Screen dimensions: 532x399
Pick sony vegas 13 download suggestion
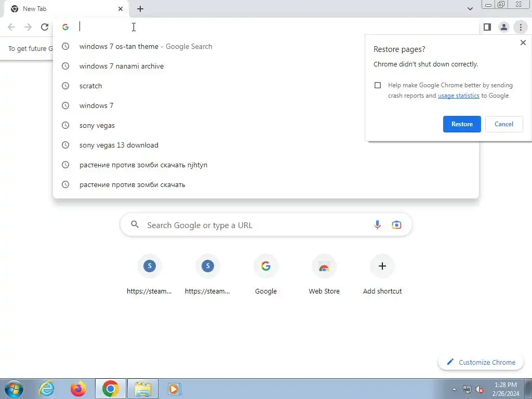click(266, 145)
